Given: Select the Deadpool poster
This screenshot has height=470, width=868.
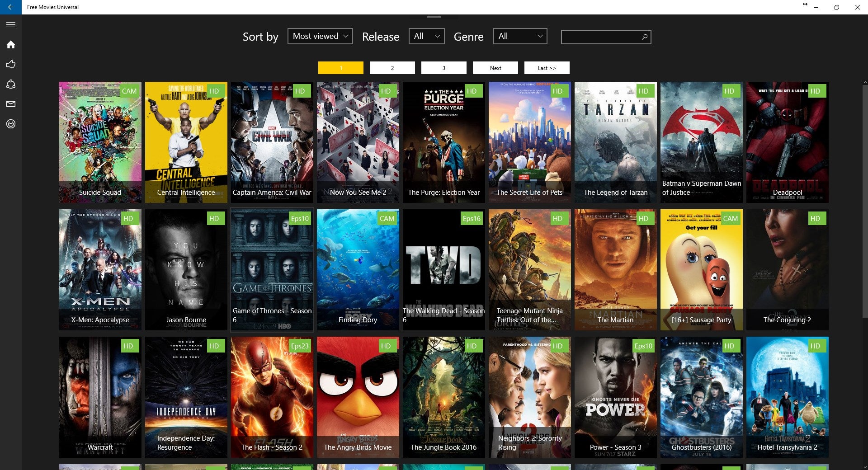Looking at the screenshot, I should coord(788,142).
